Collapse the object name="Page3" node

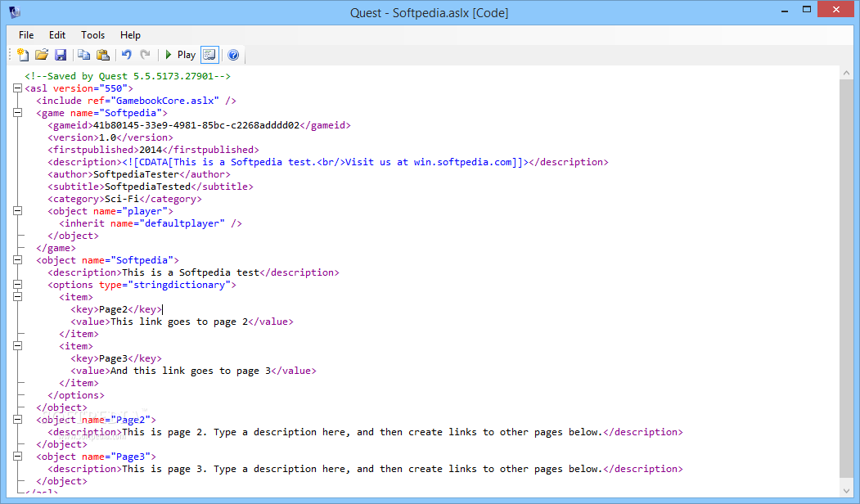(17, 457)
